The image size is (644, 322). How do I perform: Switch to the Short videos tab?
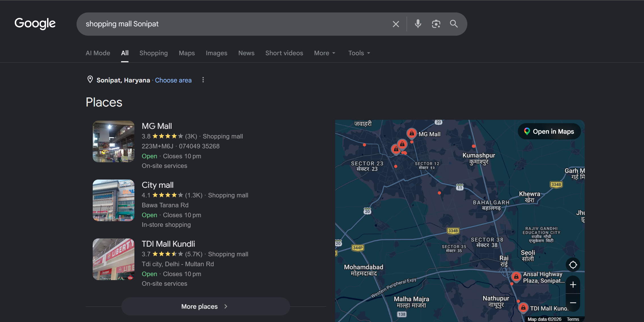(x=284, y=53)
